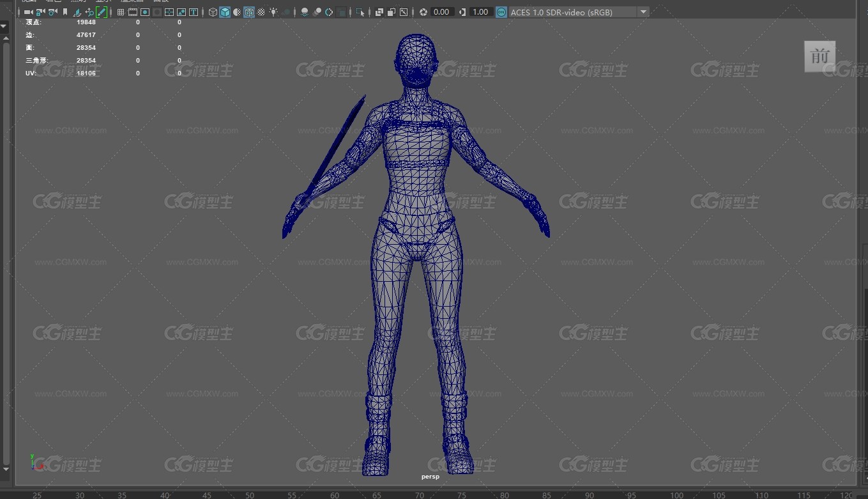Click the Image Plane icon
Viewport: 868px width, 499px height.
click(77, 12)
